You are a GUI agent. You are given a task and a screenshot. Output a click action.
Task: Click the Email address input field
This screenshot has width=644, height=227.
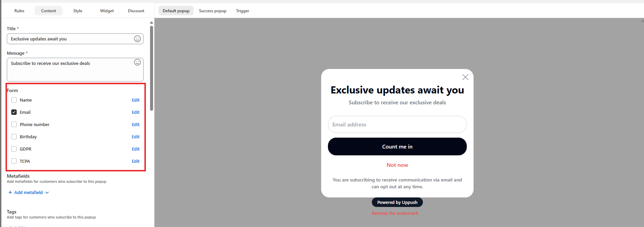pyautogui.click(x=397, y=124)
